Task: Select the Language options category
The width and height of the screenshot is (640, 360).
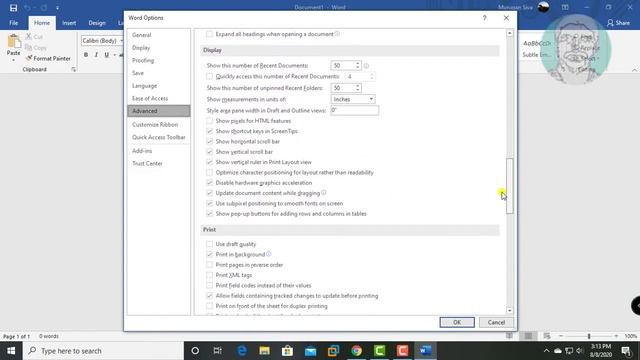Action: coord(159,86)
